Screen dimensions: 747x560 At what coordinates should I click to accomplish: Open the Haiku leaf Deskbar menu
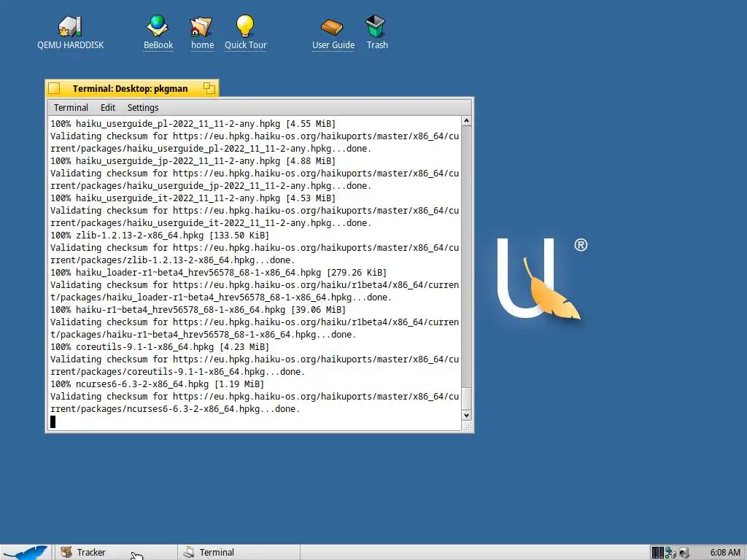tap(25, 553)
